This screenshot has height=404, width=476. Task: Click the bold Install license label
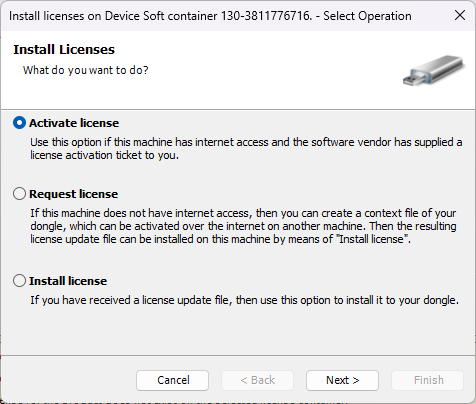click(x=68, y=281)
